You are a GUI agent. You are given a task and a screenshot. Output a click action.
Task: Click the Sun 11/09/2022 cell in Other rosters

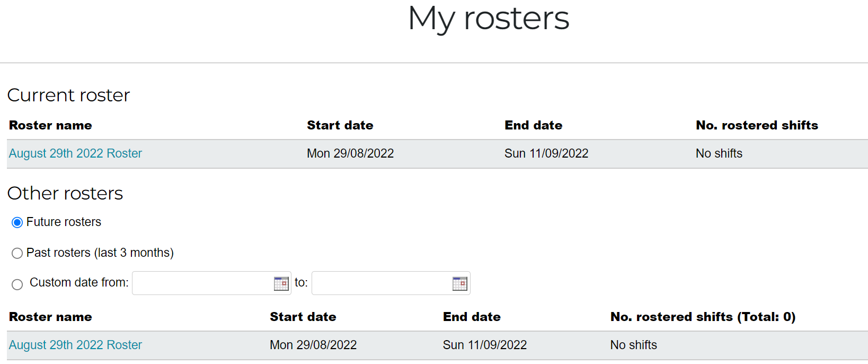[x=485, y=345]
